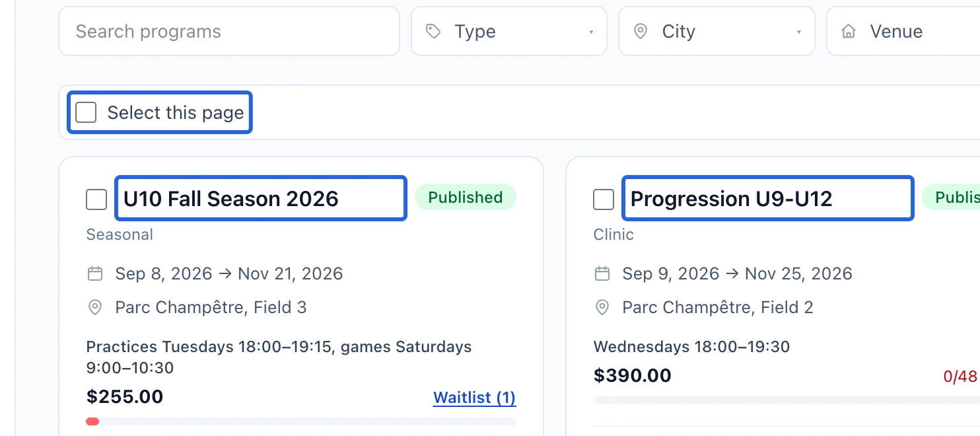Screen dimensions: 980x436
Task: Open the Venue dropdown filter
Action: click(903, 31)
